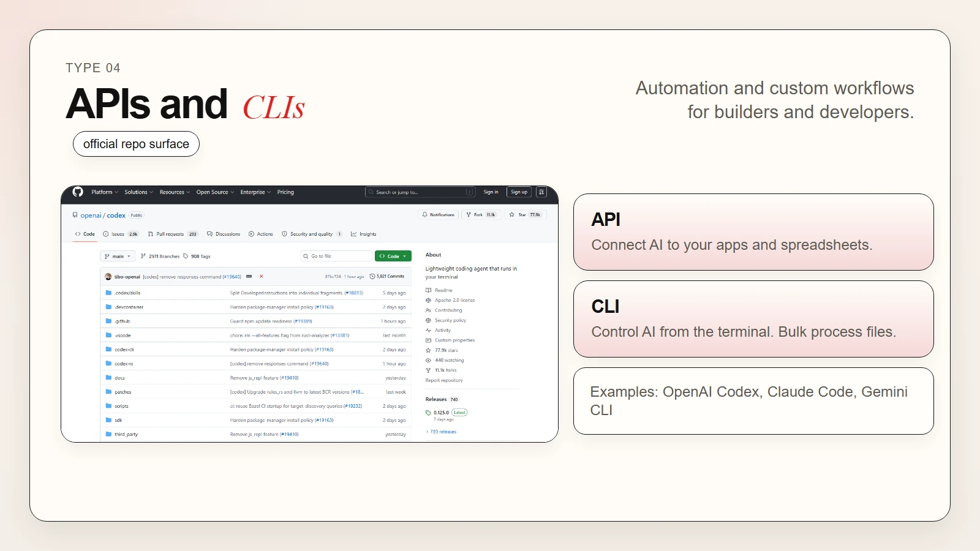Switch to the Code tab
The height and width of the screenshot is (551, 980).
(85, 234)
